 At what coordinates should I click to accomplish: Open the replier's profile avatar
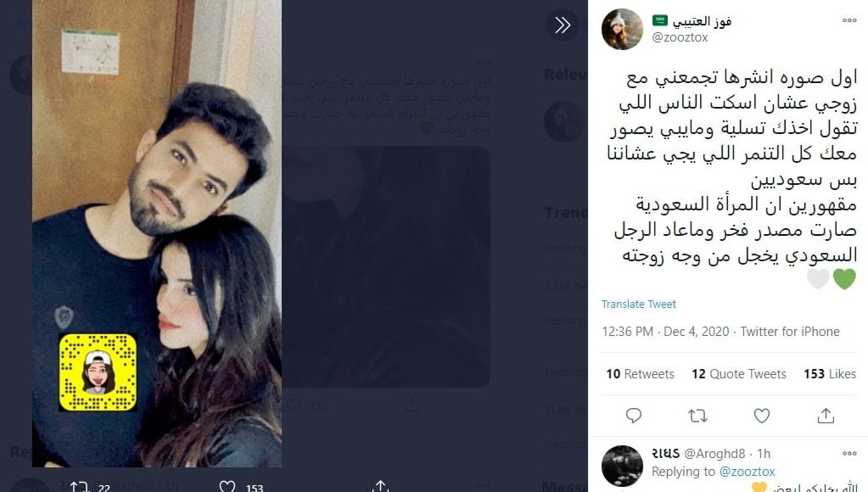click(622, 466)
